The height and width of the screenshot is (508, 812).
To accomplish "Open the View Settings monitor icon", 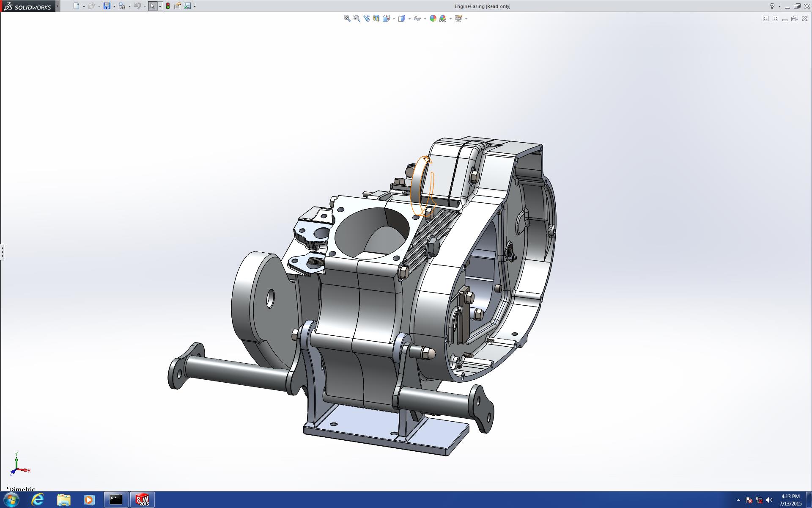I will [458, 18].
